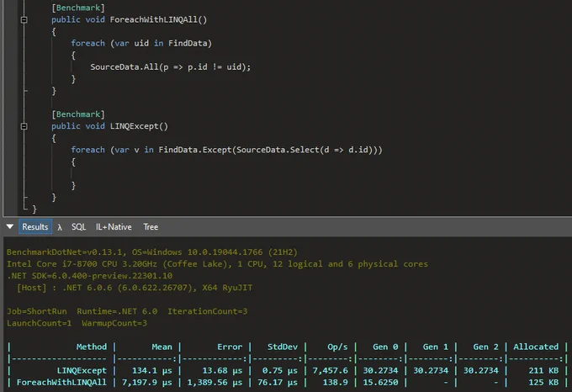Click the Gen 2 column header

485,347
